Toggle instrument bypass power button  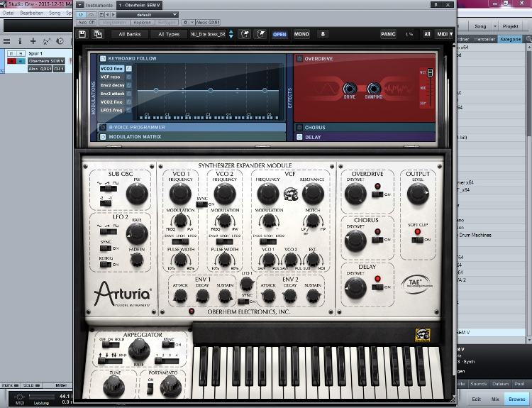[81, 15]
